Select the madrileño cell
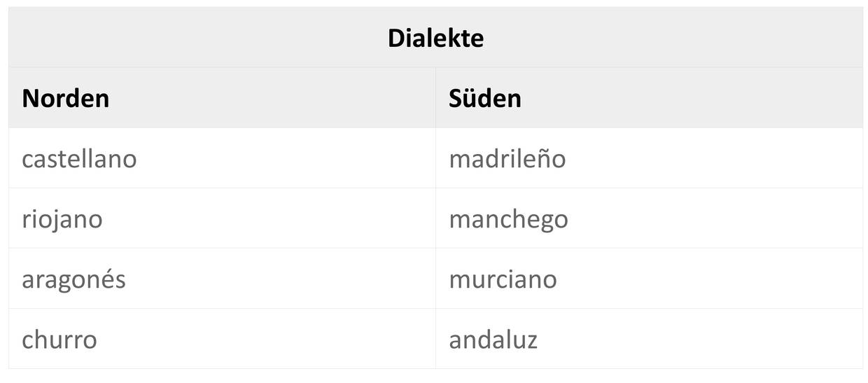 click(x=507, y=159)
